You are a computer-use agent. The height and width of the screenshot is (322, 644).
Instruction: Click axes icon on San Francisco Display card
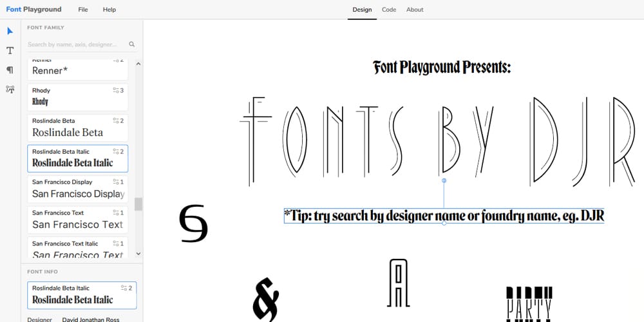coord(116,182)
